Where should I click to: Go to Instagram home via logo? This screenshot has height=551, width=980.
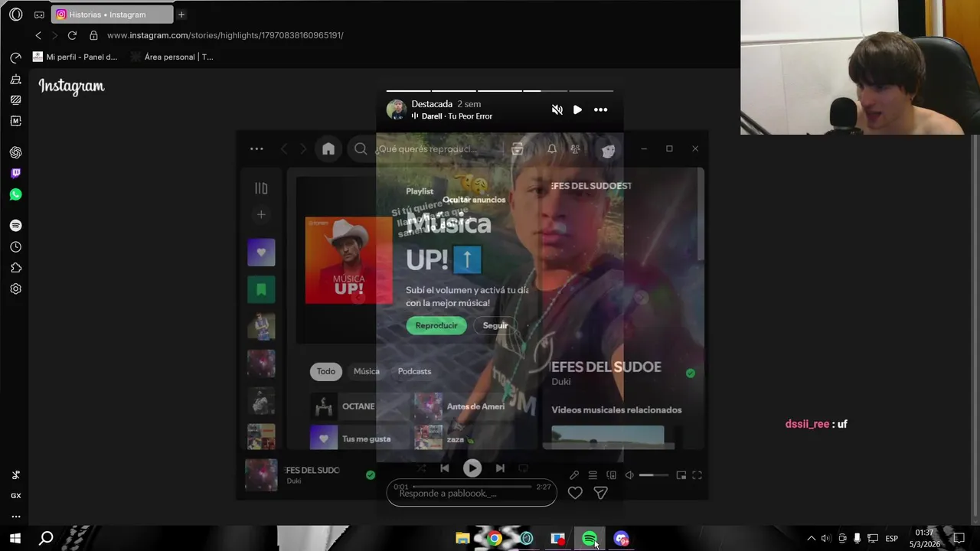pos(72,86)
